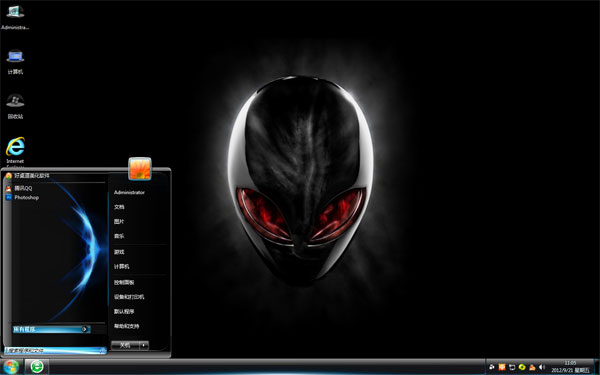The width and height of the screenshot is (600, 375).
Task: Click the network monitor tray icon
Action: (512, 367)
